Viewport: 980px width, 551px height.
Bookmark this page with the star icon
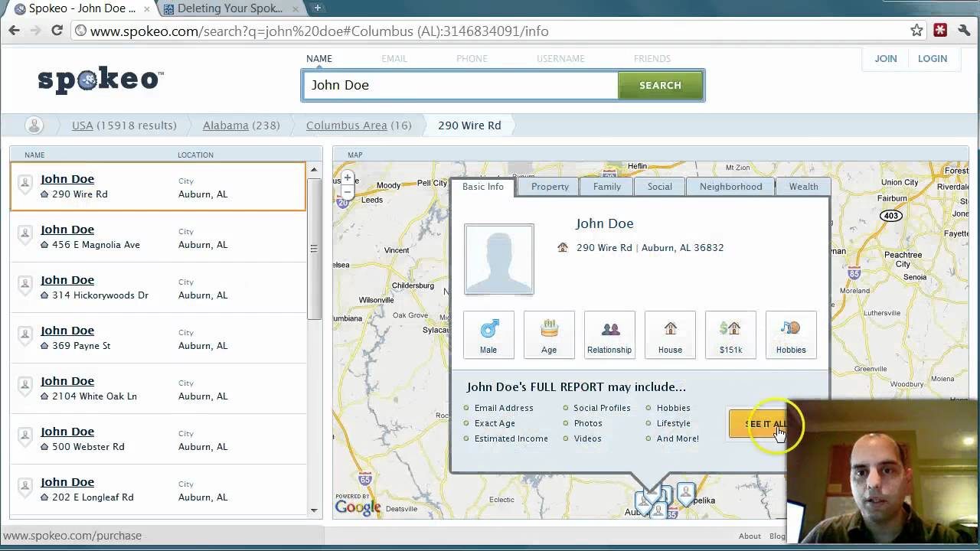(916, 31)
